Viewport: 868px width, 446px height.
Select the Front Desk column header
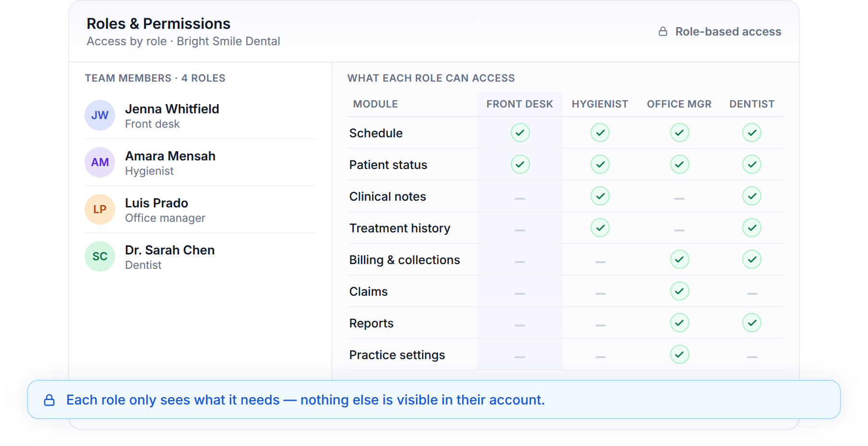click(x=519, y=104)
